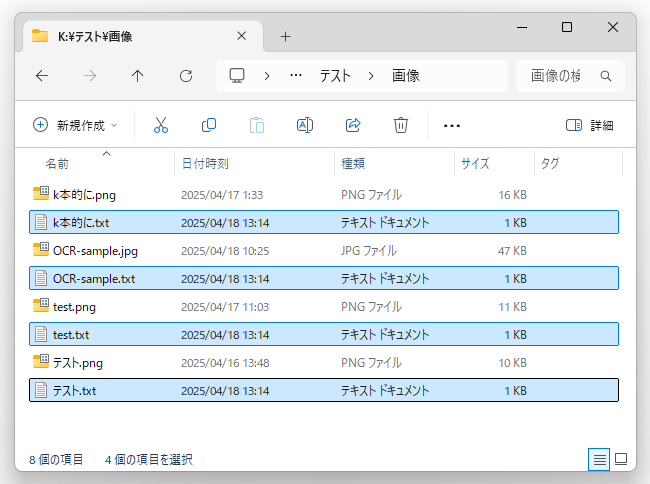The height and width of the screenshot is (484, 650).
Task: Click the 10 KB size cell
Action: tap(512, 363)
